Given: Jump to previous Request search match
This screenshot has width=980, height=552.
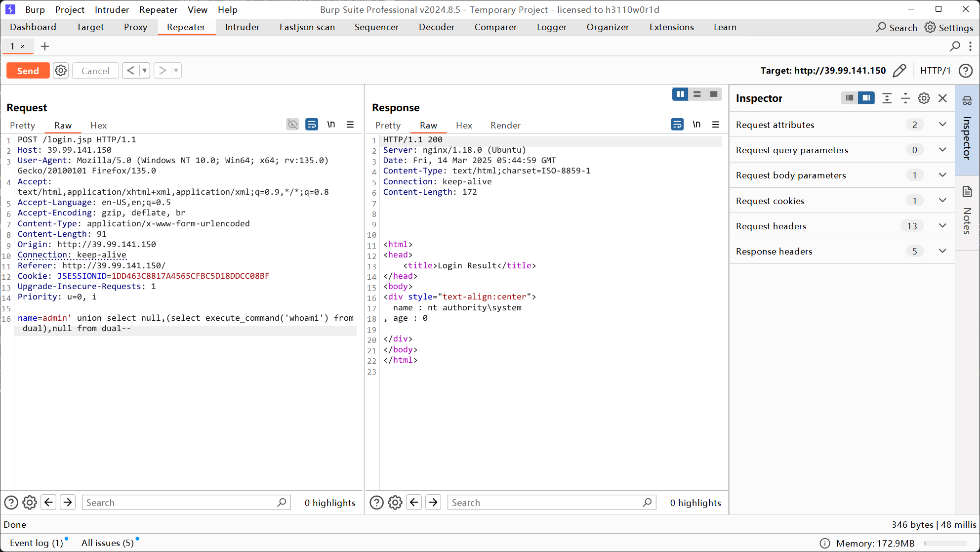Looking at the screenshot, I should (48, 503).
